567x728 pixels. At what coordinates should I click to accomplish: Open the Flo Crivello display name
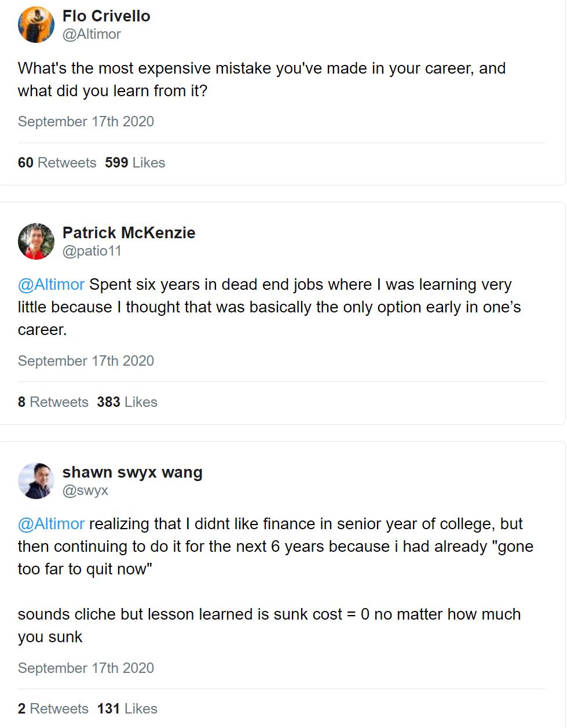pyautogui.click(x=106, y=16)
